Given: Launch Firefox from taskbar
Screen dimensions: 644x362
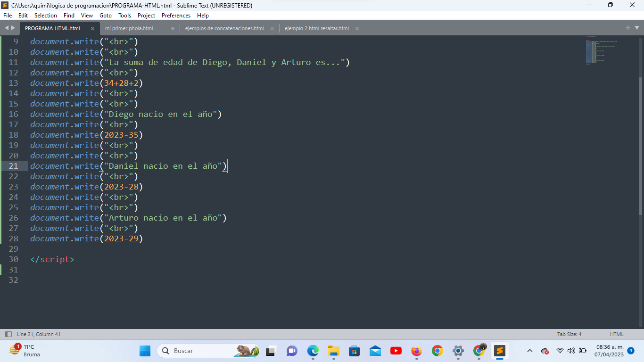Looking at the screenshot, I should pyautogui.click(x=416, y=351).
